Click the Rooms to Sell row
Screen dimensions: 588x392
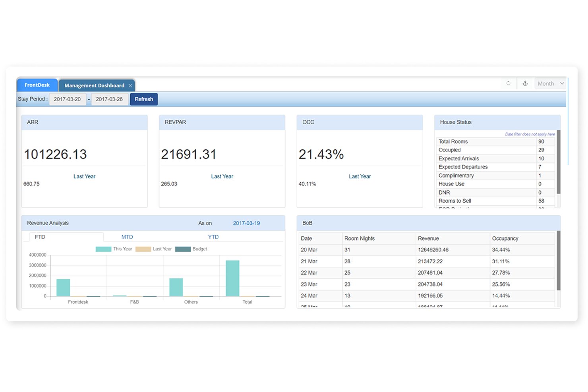pos(496,201)
